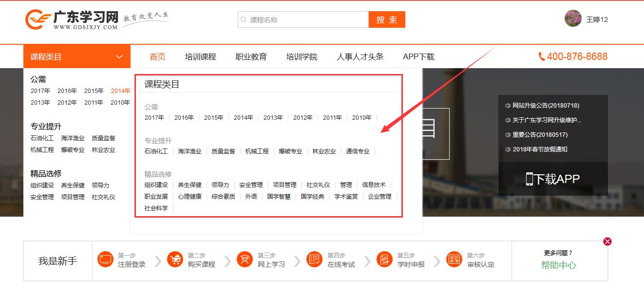Open the APP下载 menu item
Viewport: 644px width, 296px height.
(x=418, y=57)
